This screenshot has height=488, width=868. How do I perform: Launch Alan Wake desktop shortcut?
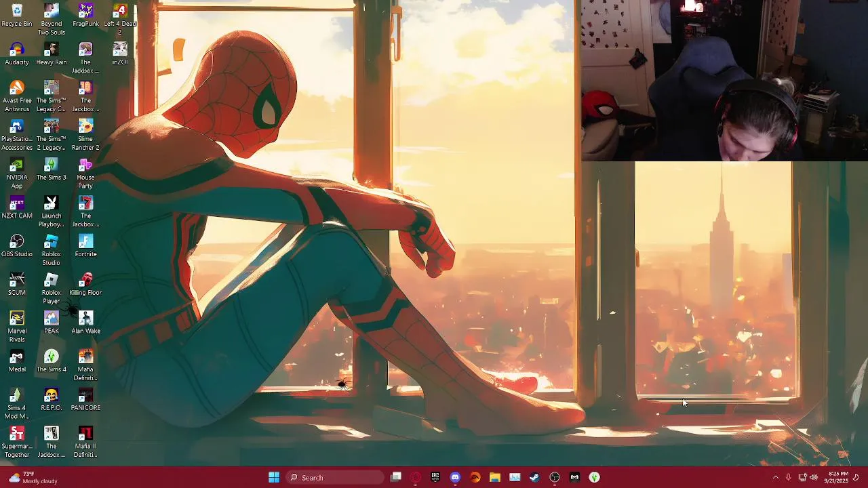pyautogui.click(x=85, y=323)
